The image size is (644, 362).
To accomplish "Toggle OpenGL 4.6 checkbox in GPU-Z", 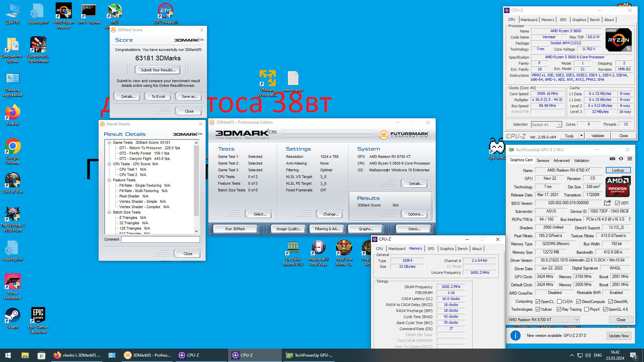I will click(605, 309).
